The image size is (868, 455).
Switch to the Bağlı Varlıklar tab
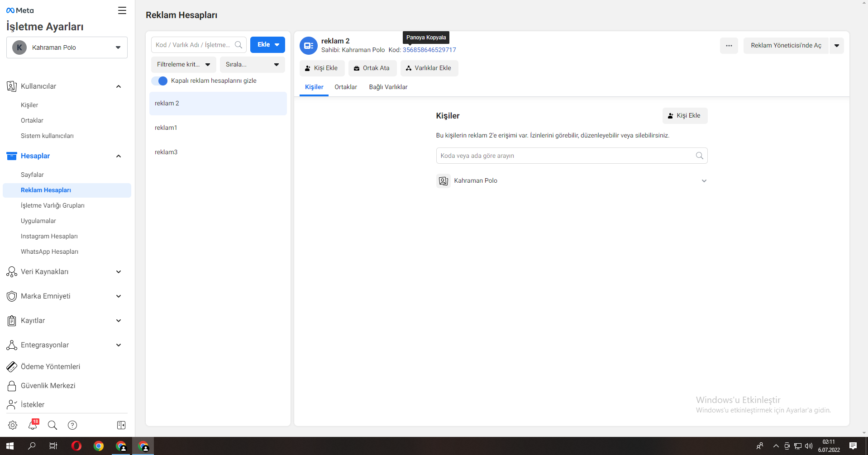point(388,87)
